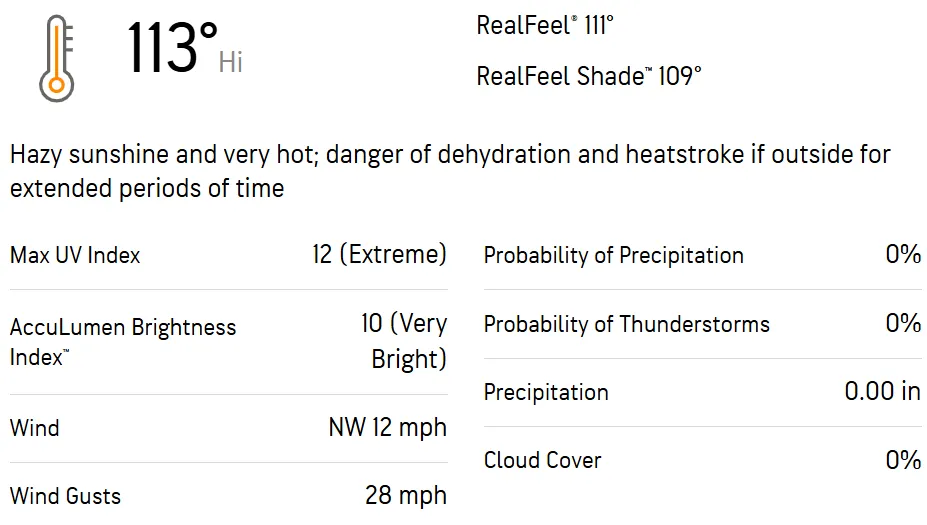
Task: Click the orange thermometer icon
Action: 56,59
